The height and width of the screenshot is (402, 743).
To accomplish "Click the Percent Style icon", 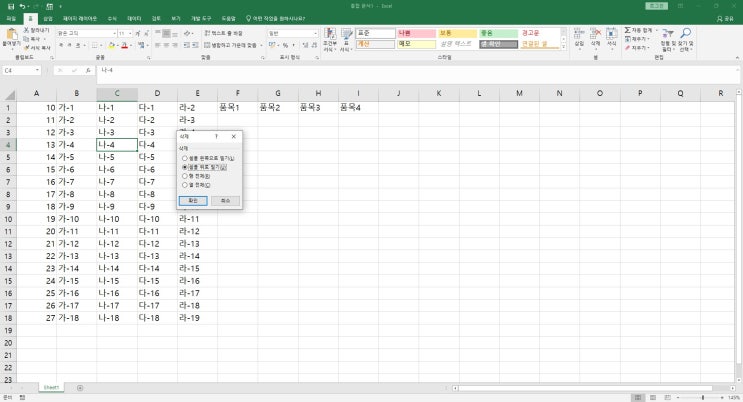I will pos(285,46).
